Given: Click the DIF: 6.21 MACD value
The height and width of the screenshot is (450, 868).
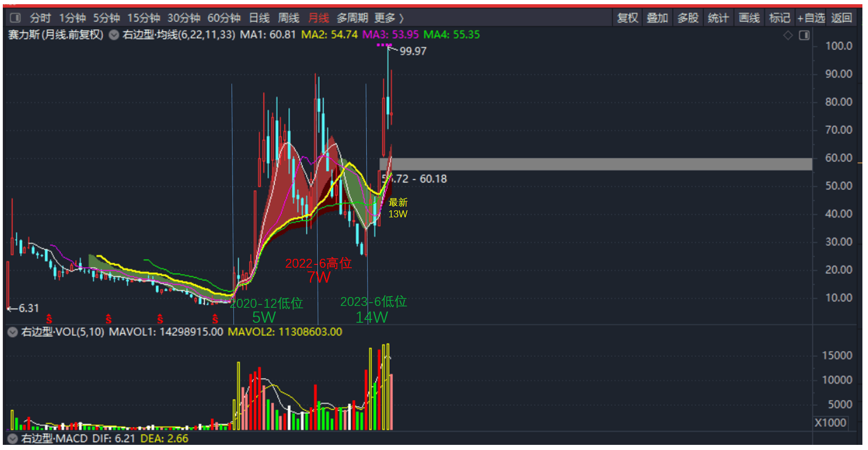Looking at the screenshot, I should click(114, 439).
